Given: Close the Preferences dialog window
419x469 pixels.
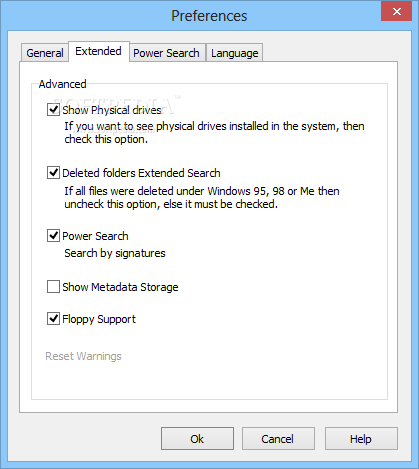Looking at the screenshot, I should point(397,11).
